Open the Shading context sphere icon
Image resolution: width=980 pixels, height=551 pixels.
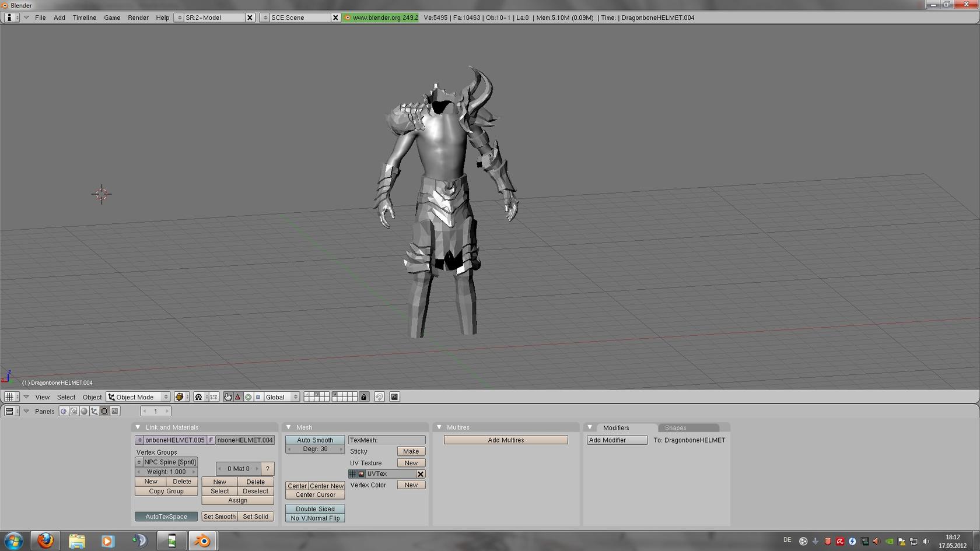(84, 412)
